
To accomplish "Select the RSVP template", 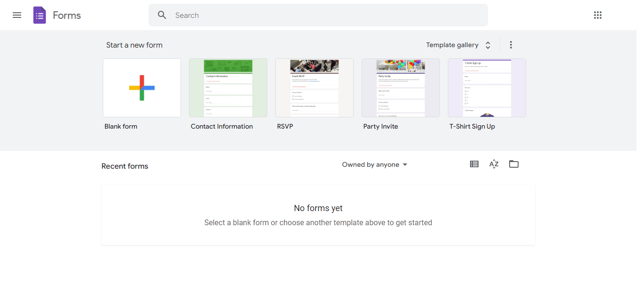I will 314,88.
